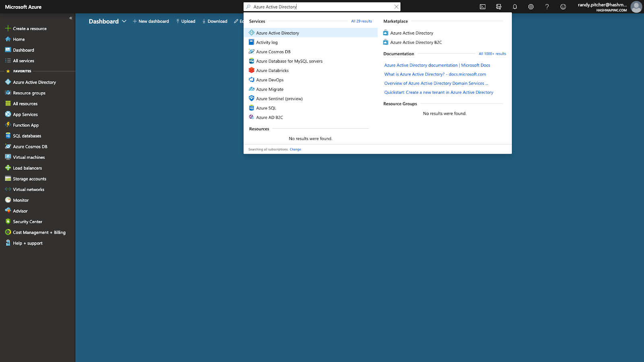Click the Activity log icon in search results
Image resolution: width=644 pixels, height=362 pixels.
pyautogui.click(x=252, y=42)
